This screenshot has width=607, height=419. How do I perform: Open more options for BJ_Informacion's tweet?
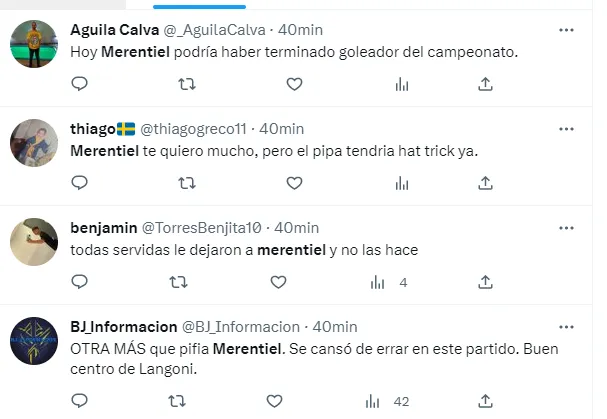click(x=566, y=327)
